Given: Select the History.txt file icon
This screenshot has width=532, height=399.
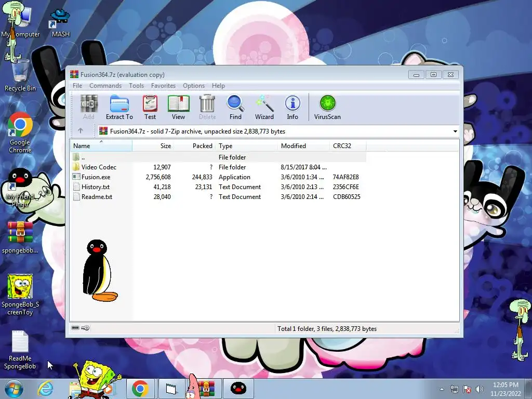Looking at the screenshot, I should (x=76, y=187).
